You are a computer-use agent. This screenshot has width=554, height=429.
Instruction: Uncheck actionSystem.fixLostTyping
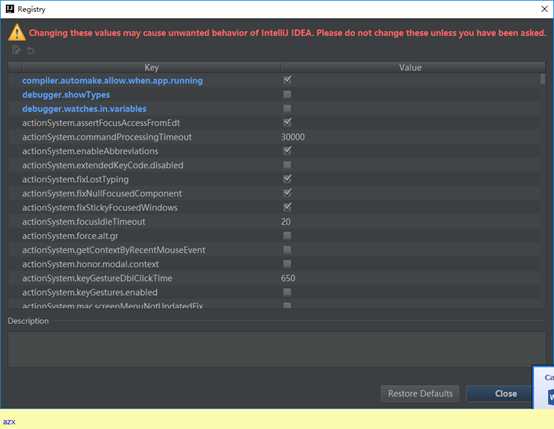[x=287, y=179]
